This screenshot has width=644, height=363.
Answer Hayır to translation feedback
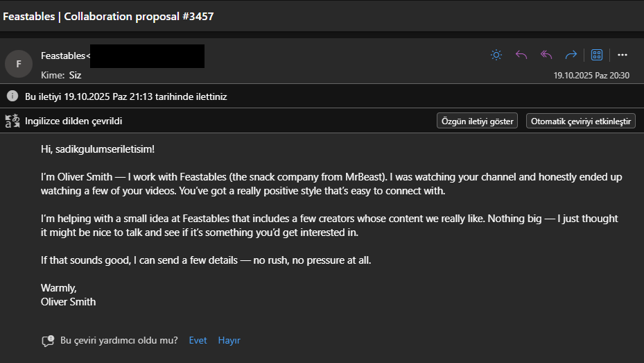click(229, 340)
